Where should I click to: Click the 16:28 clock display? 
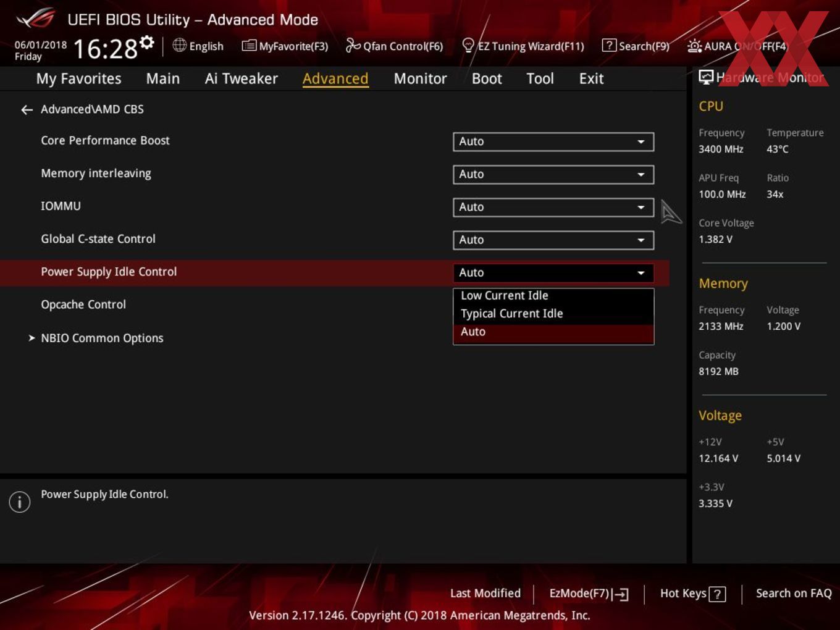click(x=105, y=49)
